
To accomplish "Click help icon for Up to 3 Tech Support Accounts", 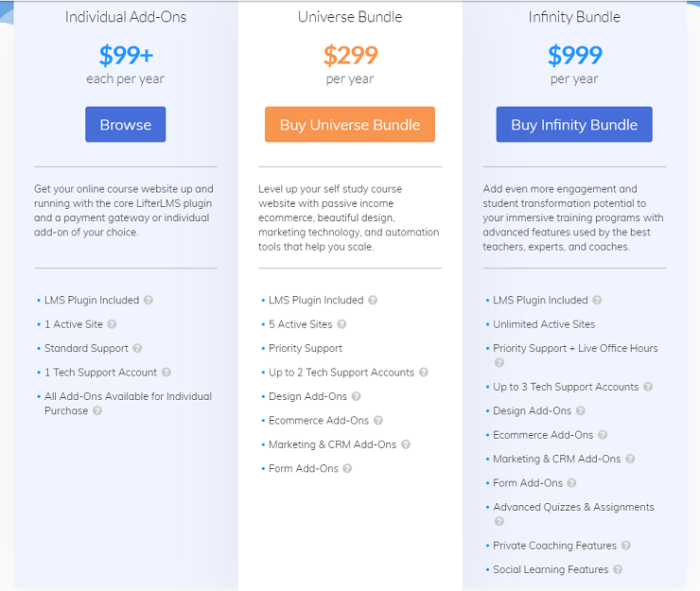I will click(648, 387).
